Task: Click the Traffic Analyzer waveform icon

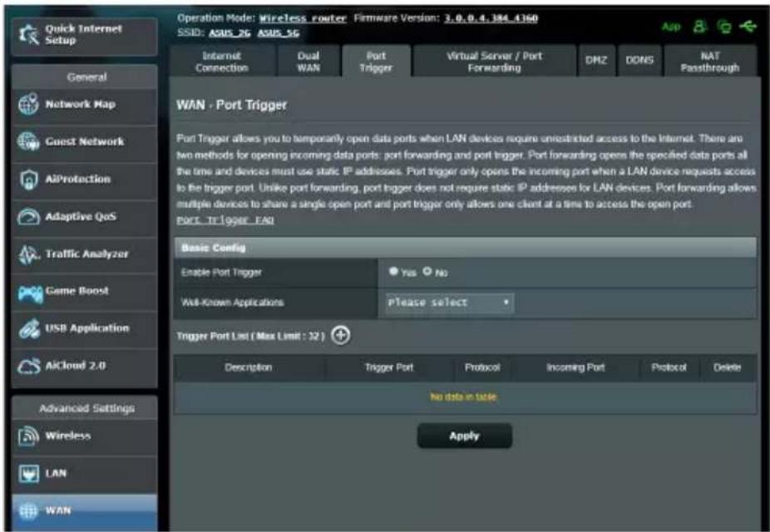Action: tap(28, 254)
